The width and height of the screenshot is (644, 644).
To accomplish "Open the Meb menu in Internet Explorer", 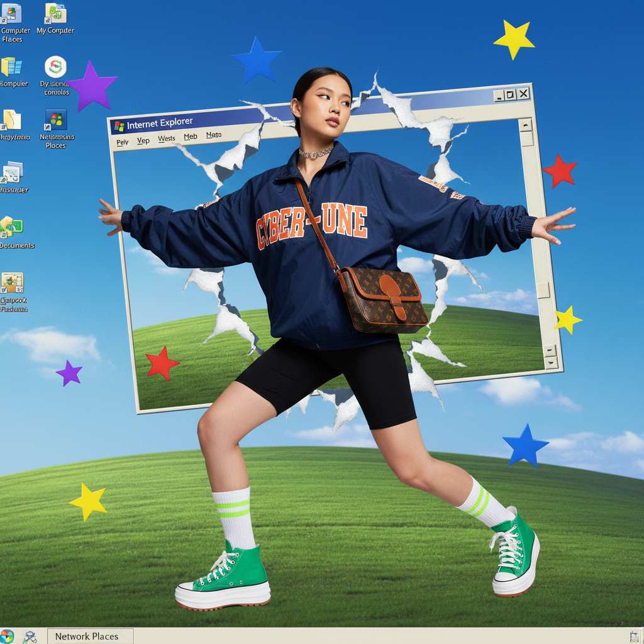I will coord(191,136).
